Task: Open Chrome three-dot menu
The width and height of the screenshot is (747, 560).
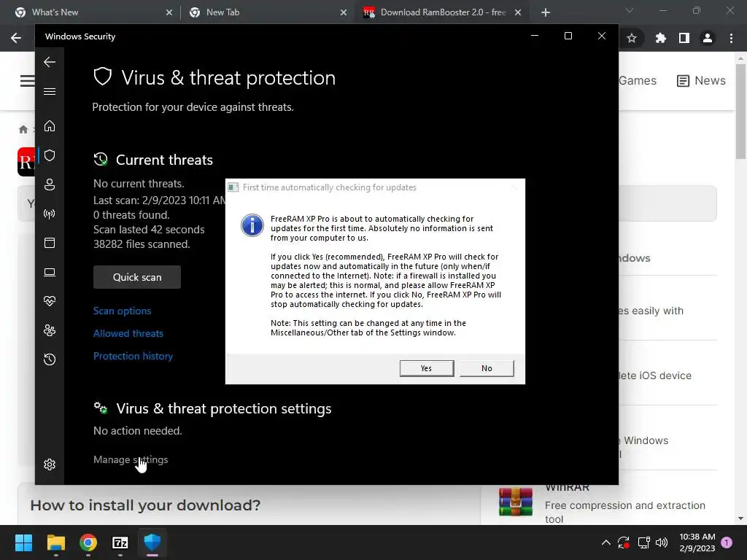Action: click(x=731, y=38)
